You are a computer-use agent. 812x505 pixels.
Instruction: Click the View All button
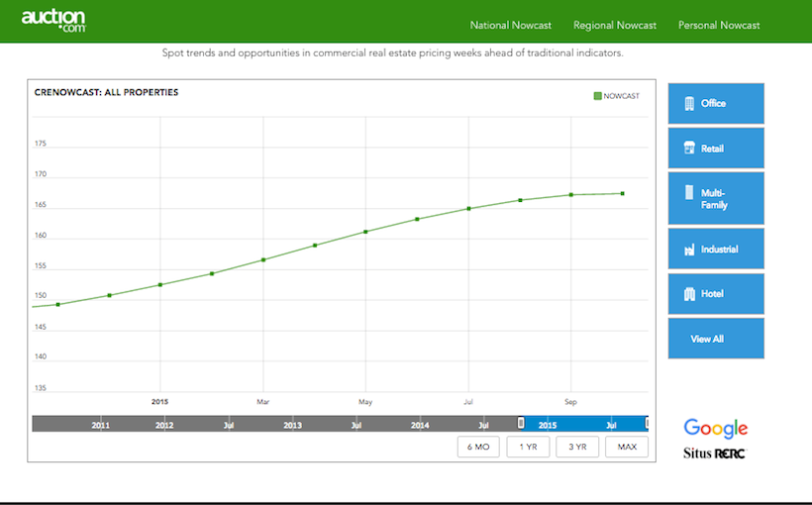[x=716, y=339]
